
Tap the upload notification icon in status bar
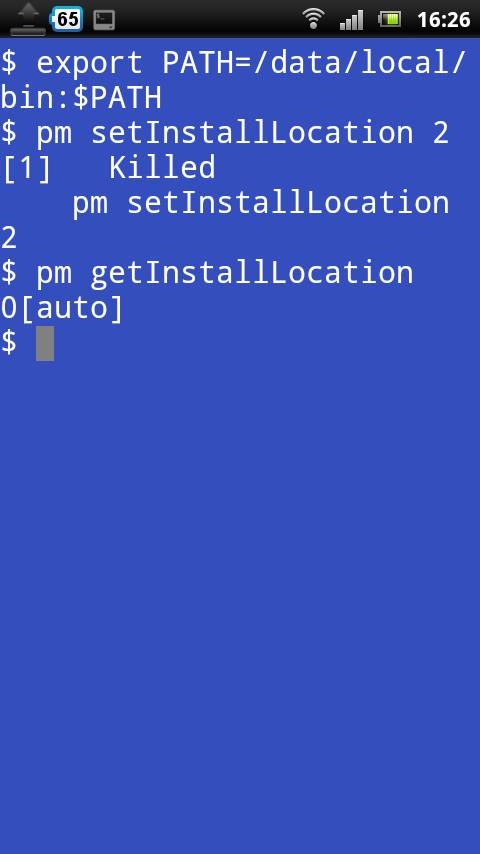[x=28, y=19]
